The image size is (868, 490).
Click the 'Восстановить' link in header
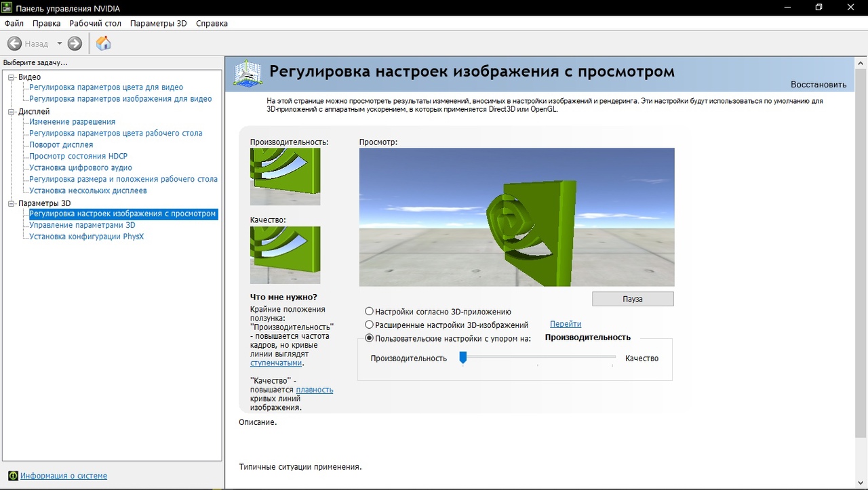pos(818,85)
